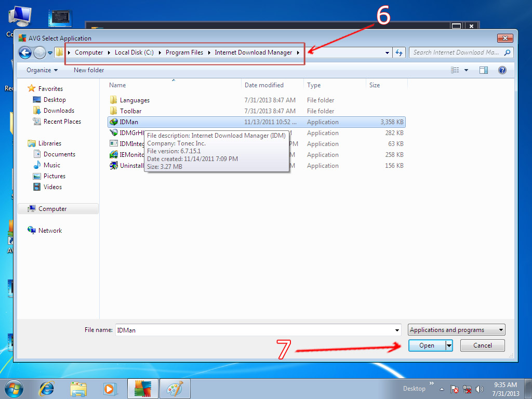Click the Cancel button
The width and height of the screenshot is (532, 399).
[482, 345]
